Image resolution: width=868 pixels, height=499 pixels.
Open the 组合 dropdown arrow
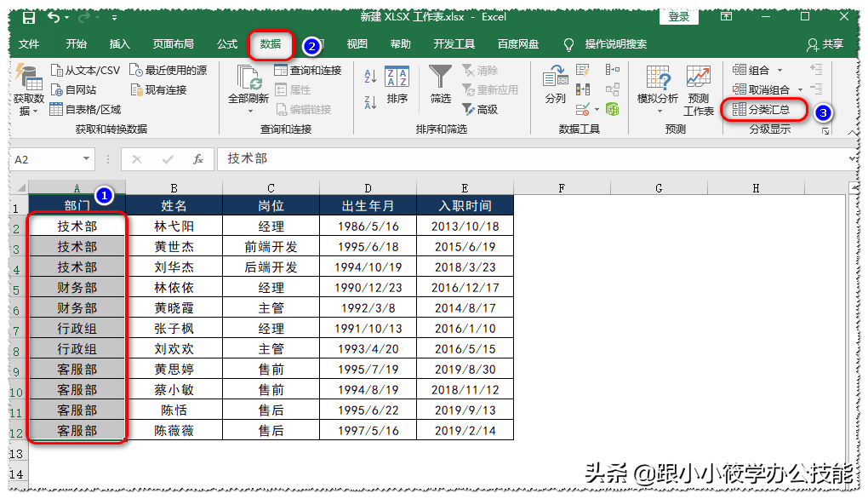click(x=780, y=71)
